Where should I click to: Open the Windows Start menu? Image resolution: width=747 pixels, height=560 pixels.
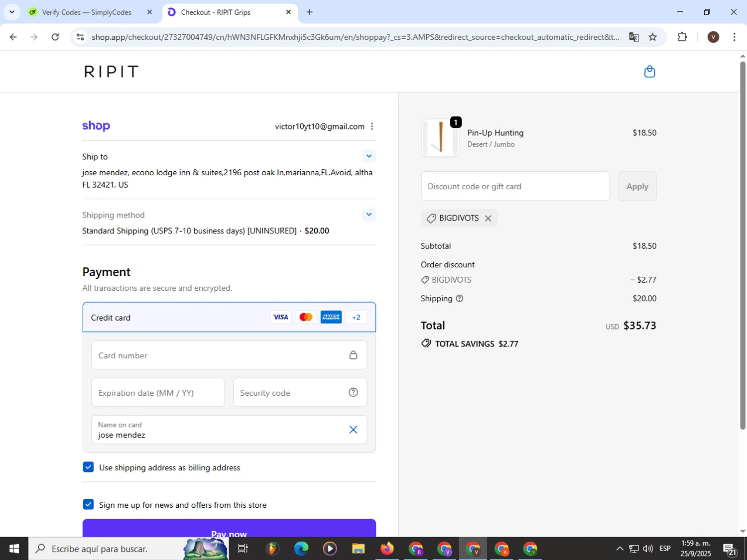coord(14,549)
